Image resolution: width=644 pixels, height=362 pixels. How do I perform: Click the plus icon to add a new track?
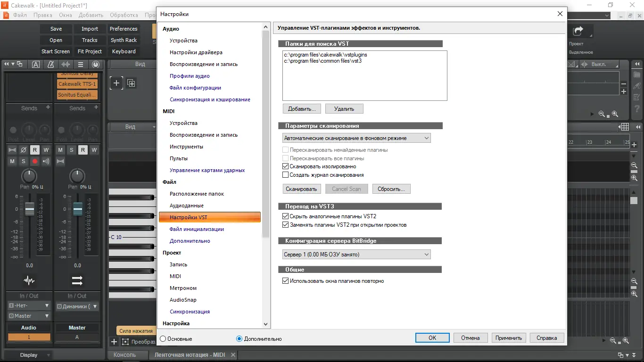[116, 83]
